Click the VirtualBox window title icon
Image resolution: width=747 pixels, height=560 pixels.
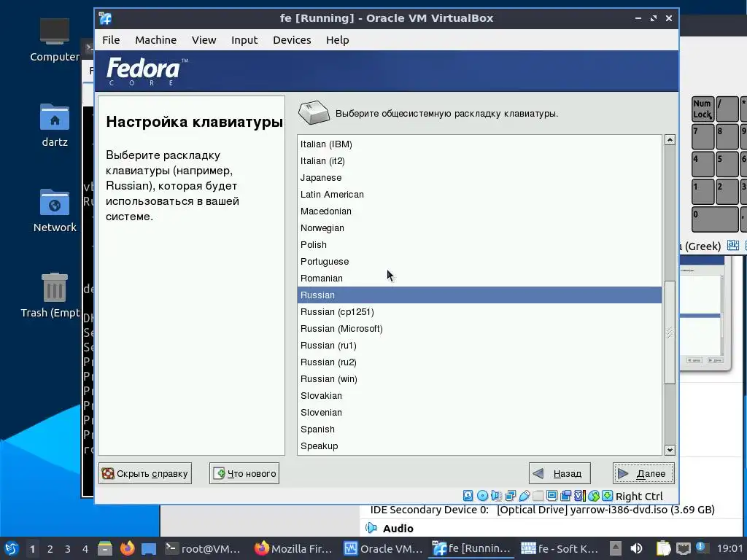tap(105, 18)
